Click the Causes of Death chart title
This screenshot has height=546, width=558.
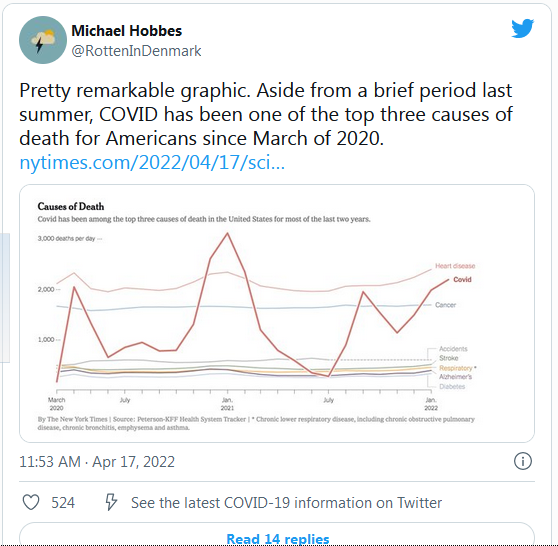pos(71,206)
